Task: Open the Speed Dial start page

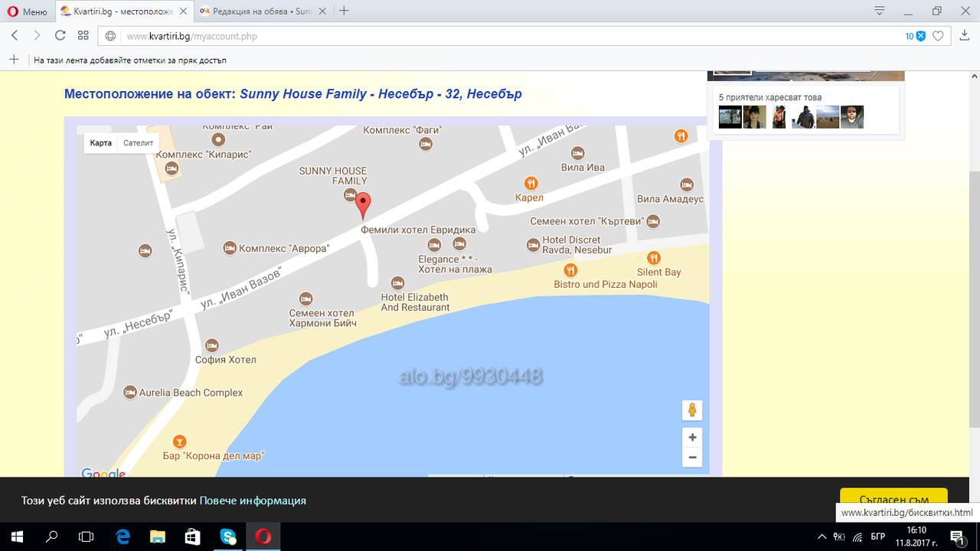Action: point(83,36)
